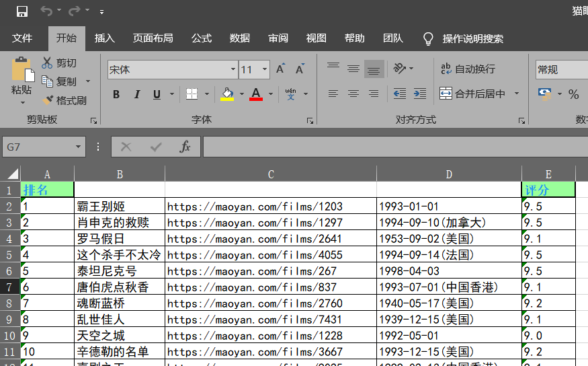Click the insert function fx icon
Screen dimensions: 588x366
(185, 147)
